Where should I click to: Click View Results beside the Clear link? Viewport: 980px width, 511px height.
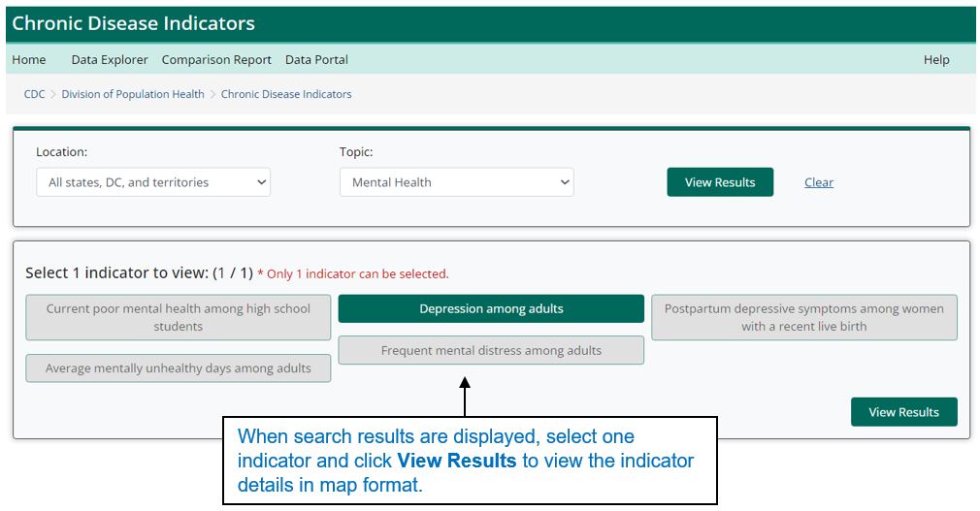[x=720, y=182]
